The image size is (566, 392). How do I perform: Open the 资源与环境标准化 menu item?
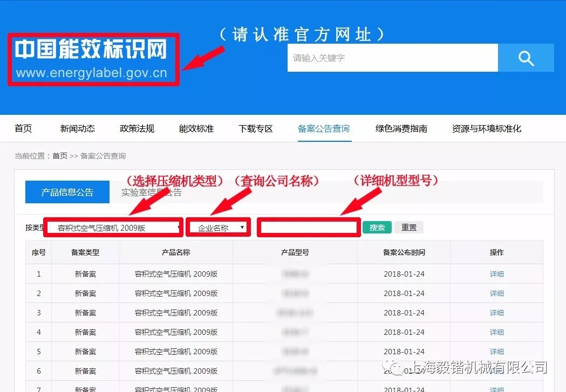click(486, 128)
